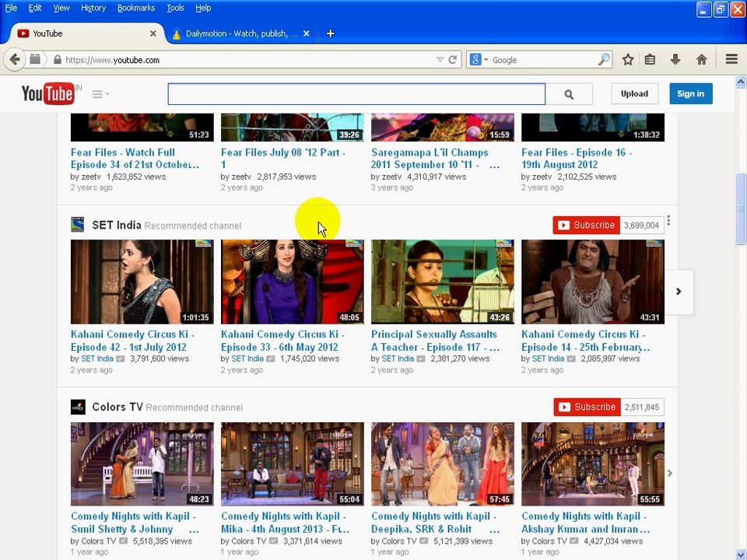Open the Bookmarks menu
This screenshot has height=560, width=747.
click(x=135, y=8)
